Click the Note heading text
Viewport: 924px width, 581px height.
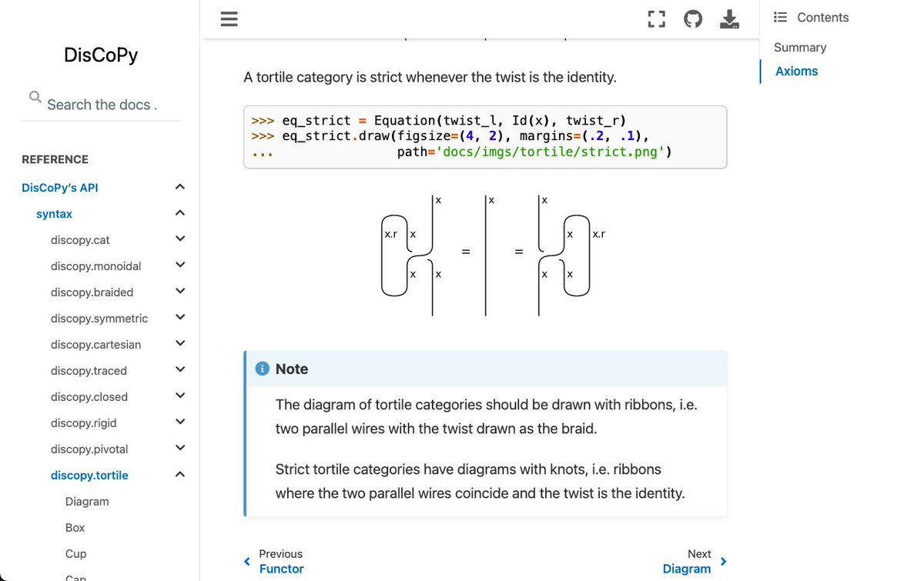pyautogui.click(x=292, y=369)
